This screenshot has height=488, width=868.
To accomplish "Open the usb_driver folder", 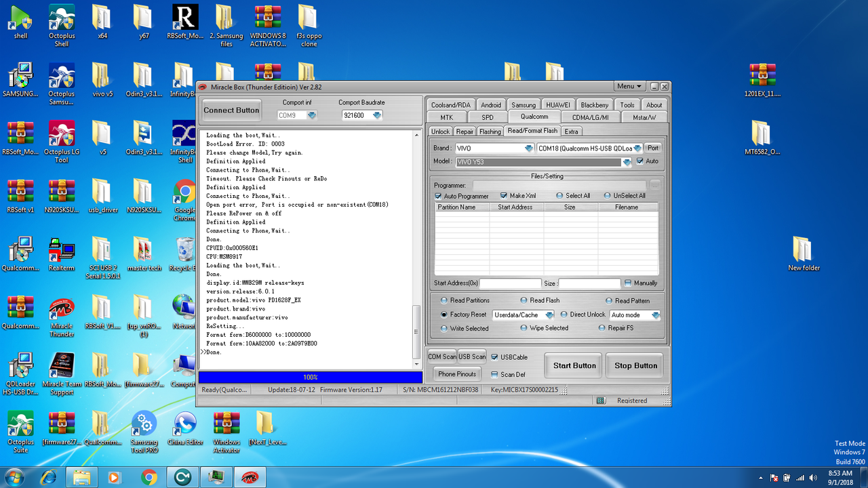I will coord(102,197).
